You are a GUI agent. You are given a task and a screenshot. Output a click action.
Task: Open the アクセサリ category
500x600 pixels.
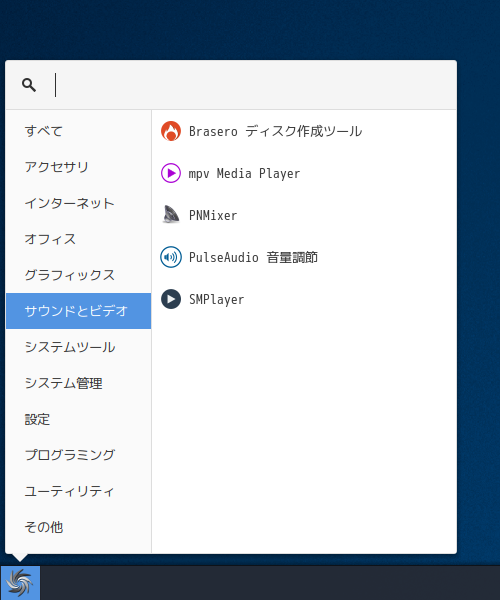78,167
